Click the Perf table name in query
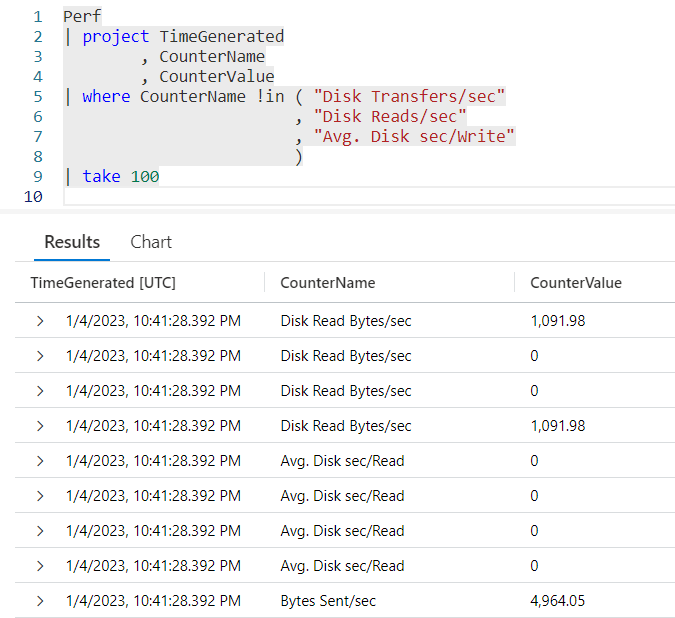The image size is (675, 618). (81, 17)
